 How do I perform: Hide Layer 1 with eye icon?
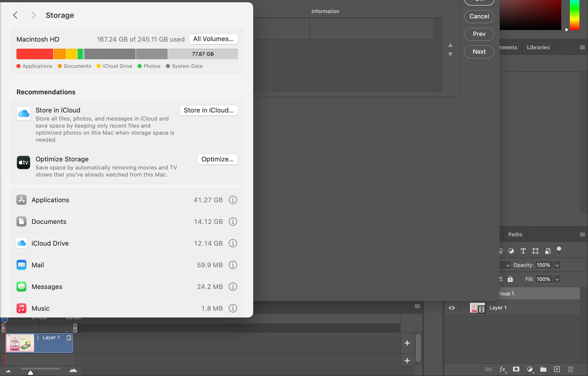click(452, 308)
